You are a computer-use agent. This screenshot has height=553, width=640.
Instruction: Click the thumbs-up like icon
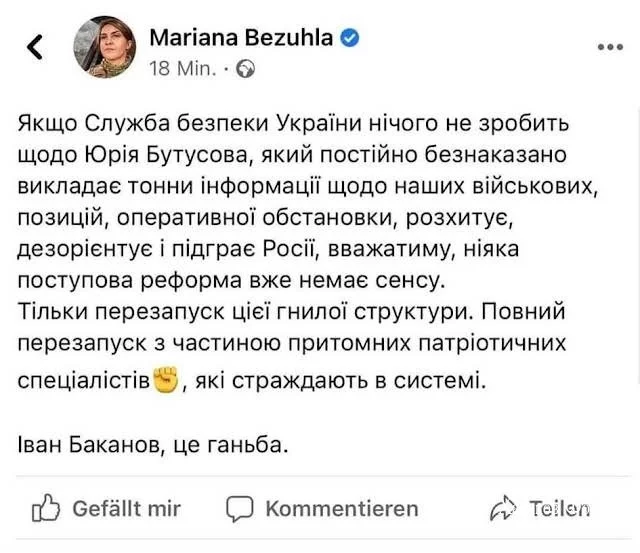(46, 508)
